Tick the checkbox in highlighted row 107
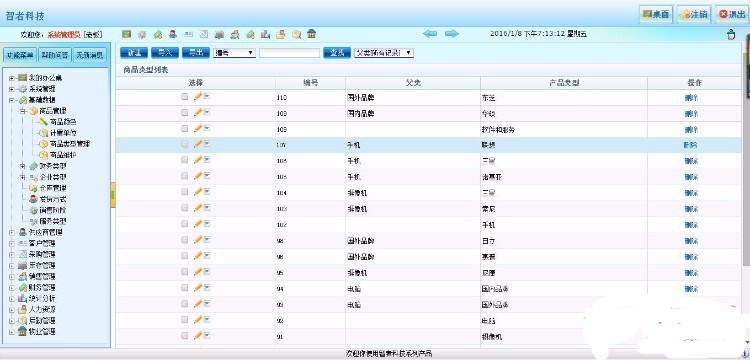The image size is (750, 360). click(185, 144)
